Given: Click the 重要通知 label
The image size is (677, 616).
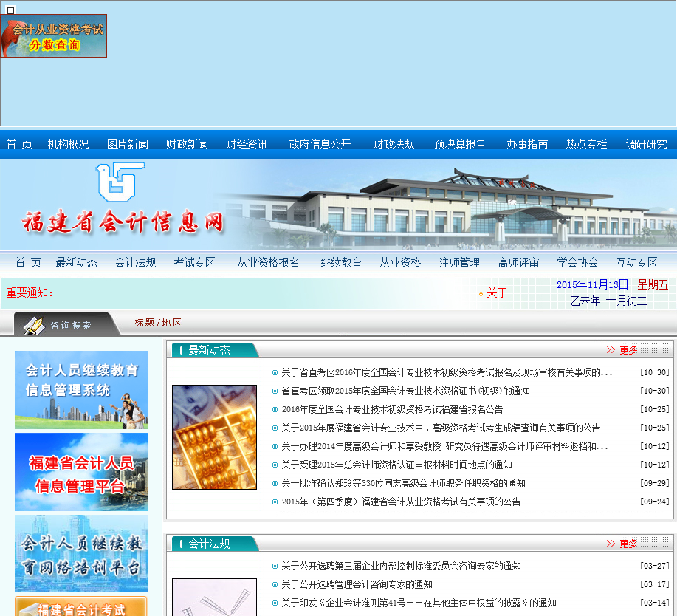Looking at the screenshot, I should click(30, 293).
